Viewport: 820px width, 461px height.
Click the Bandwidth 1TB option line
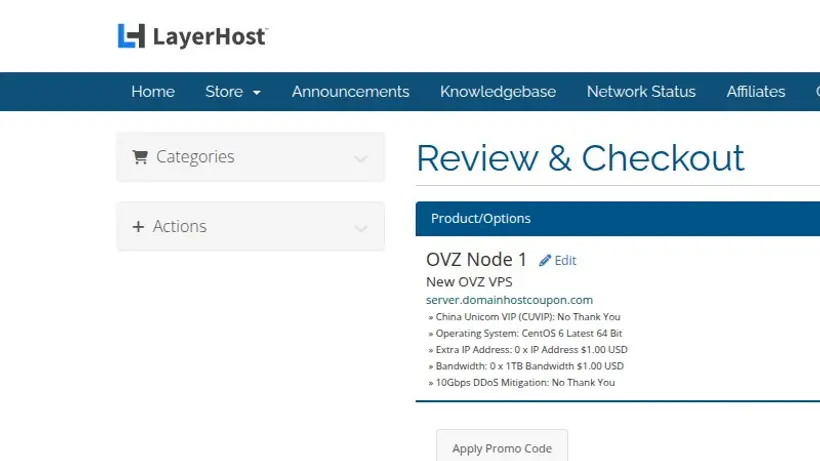pos(526,366)
